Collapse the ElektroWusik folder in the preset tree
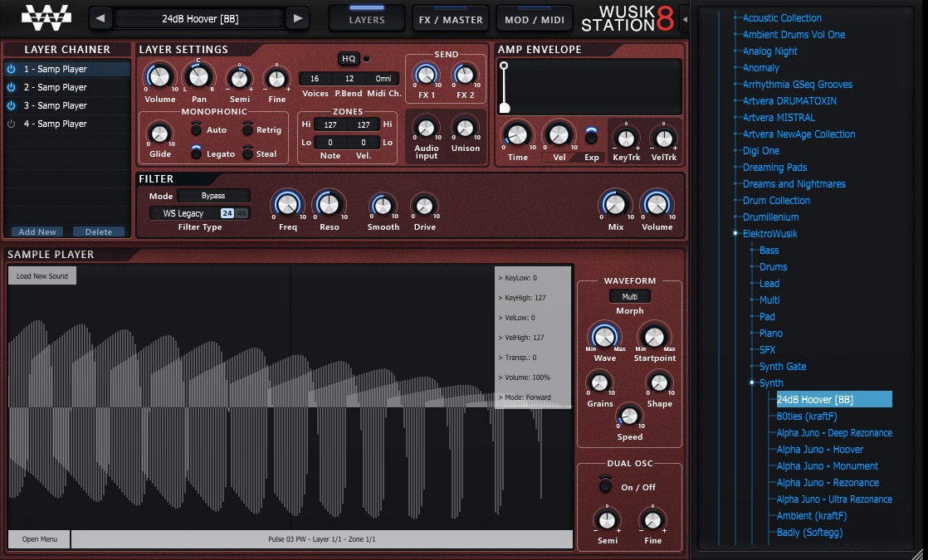The image size is (928, 560). tap(735, 234)
